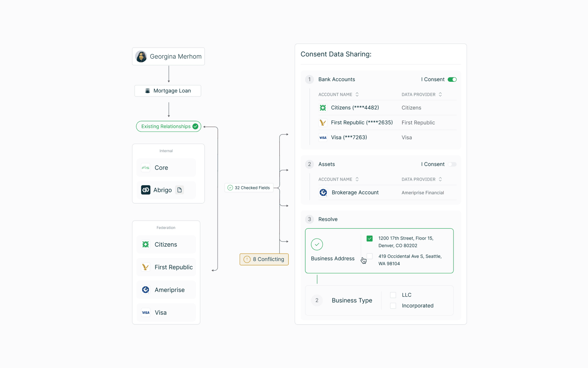Click the Existing Relationships pill

click(169, 126)
